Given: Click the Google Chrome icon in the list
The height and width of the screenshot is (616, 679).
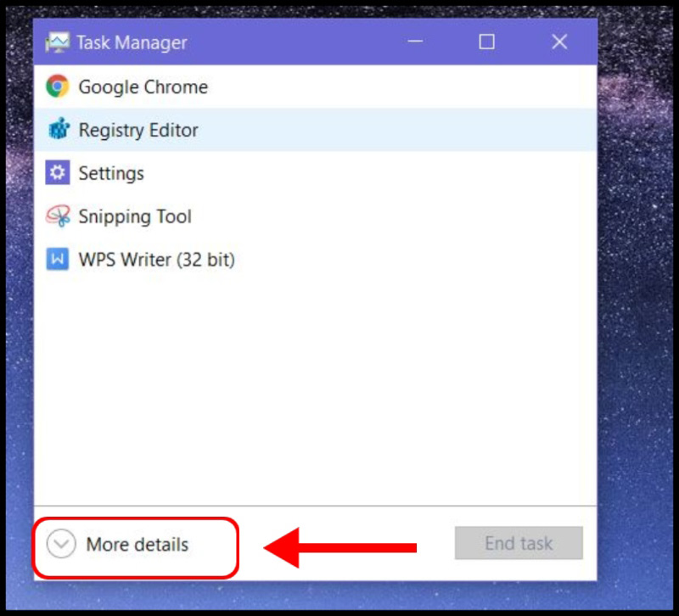Looking at the screenshot, I should tap(57, 87).
